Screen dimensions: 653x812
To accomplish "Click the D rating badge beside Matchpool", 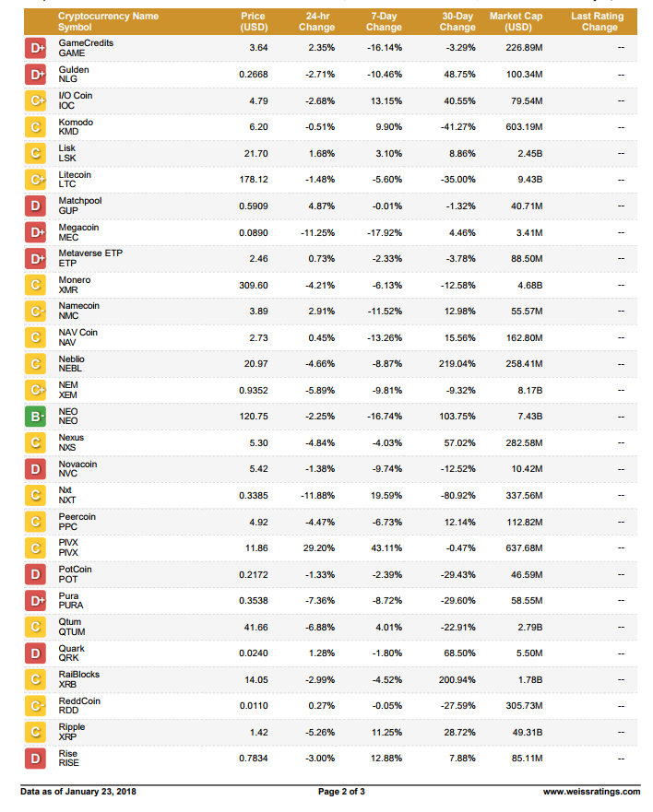I will [35, 206].
